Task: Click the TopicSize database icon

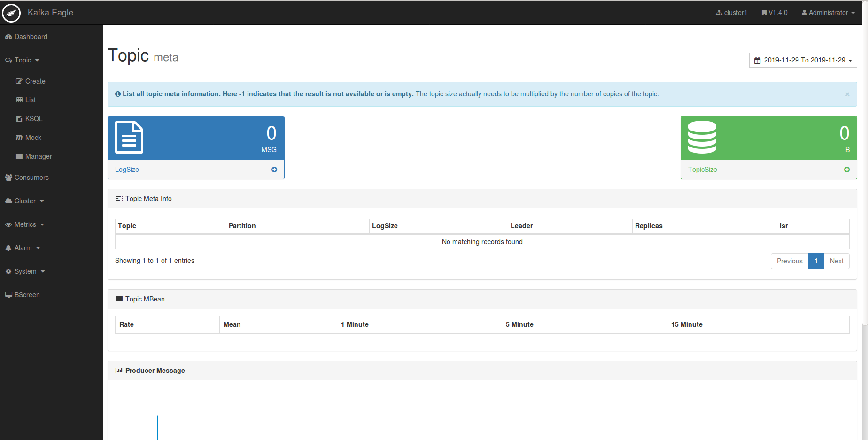Action: (x=702, y=137)
